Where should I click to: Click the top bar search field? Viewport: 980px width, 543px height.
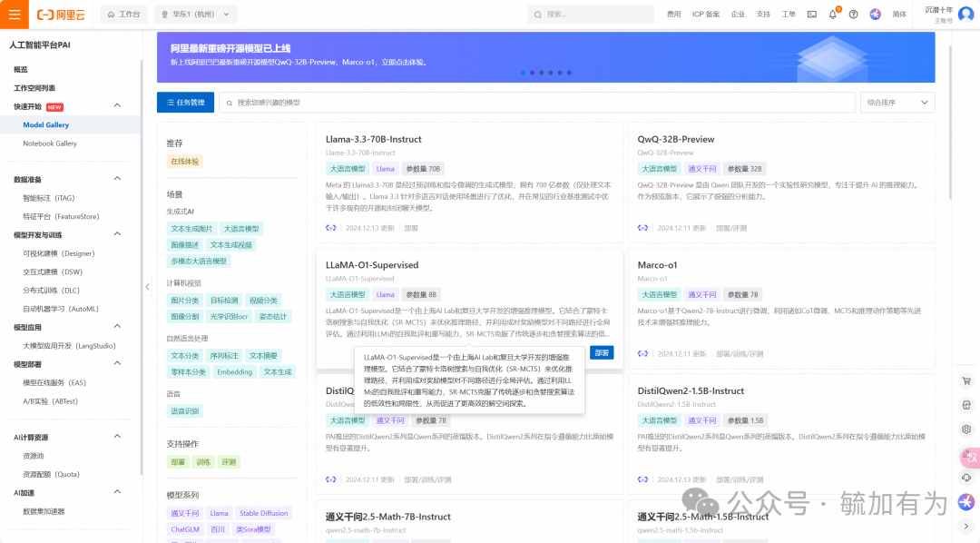(x=591, y=15)
